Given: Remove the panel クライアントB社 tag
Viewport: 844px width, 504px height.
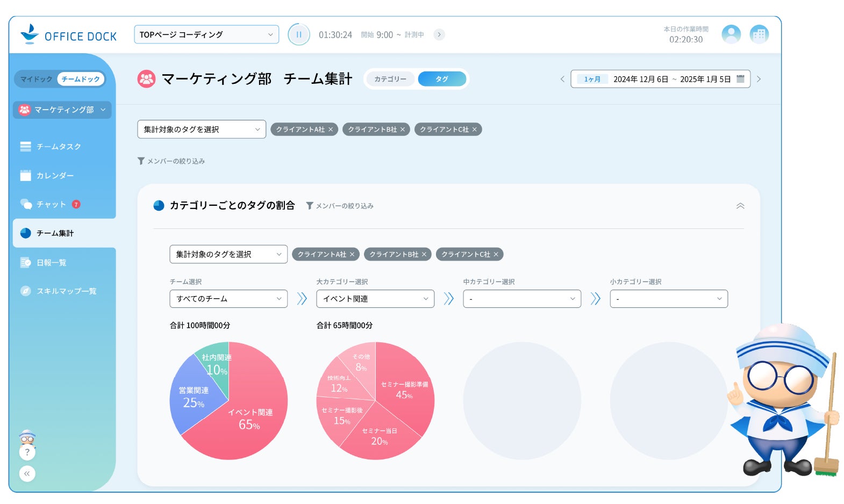Looking at the screenshot, I should point(424,254).
